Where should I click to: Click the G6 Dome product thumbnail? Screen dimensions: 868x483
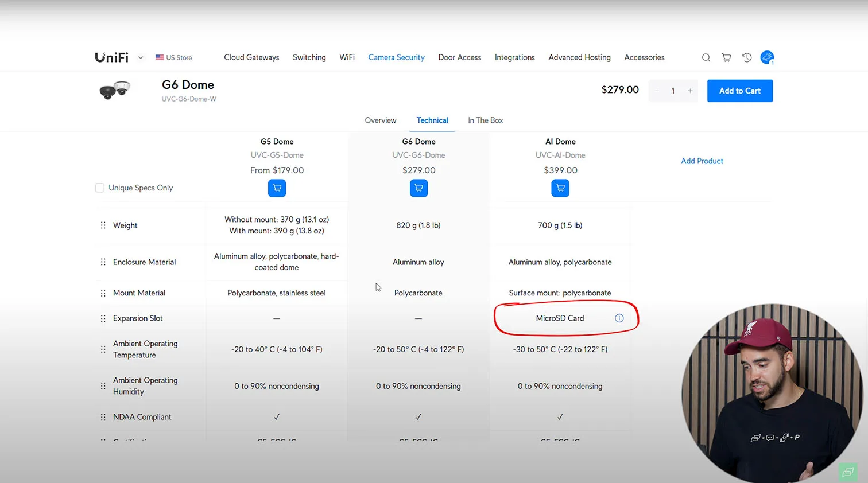115,90
